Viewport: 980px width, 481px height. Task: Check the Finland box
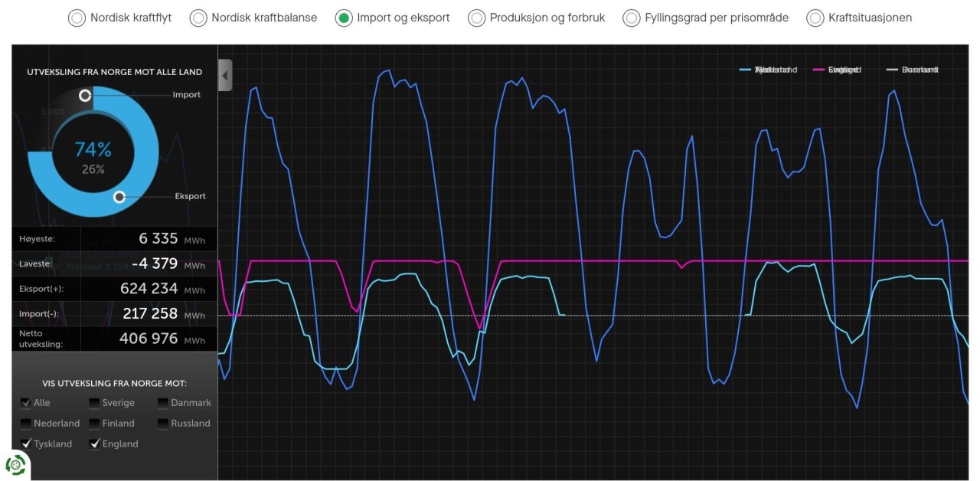click(x=94, y=424)
